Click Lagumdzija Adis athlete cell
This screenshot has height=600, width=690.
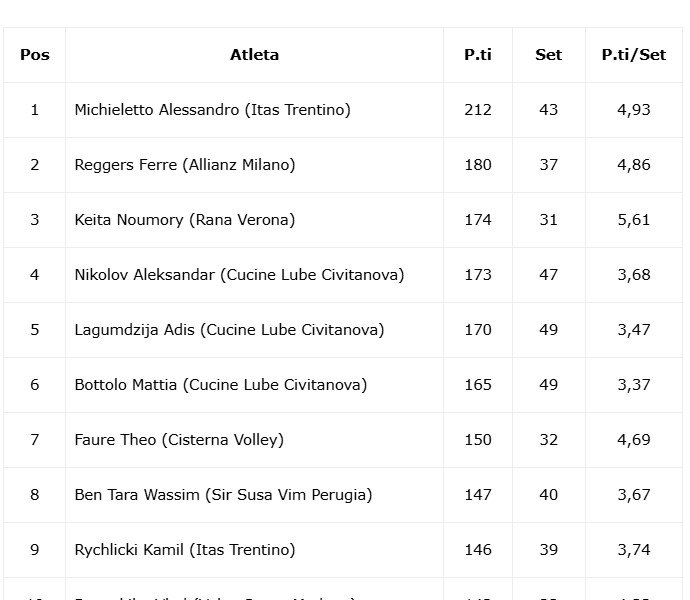point(254,330)
